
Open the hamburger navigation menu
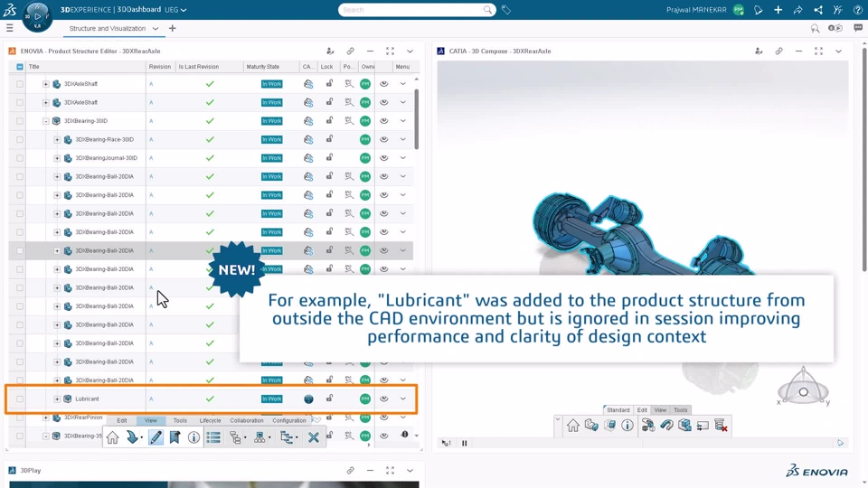[x=9, y=28]
